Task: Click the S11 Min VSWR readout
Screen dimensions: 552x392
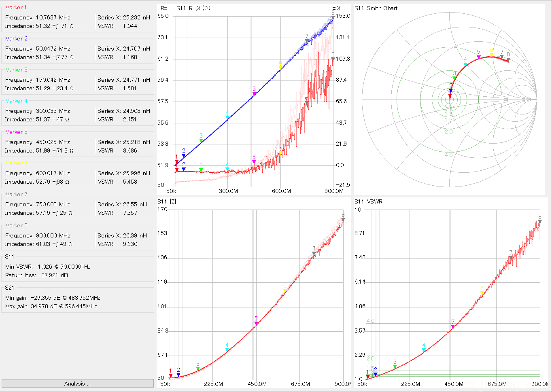Action: (48, 267)
